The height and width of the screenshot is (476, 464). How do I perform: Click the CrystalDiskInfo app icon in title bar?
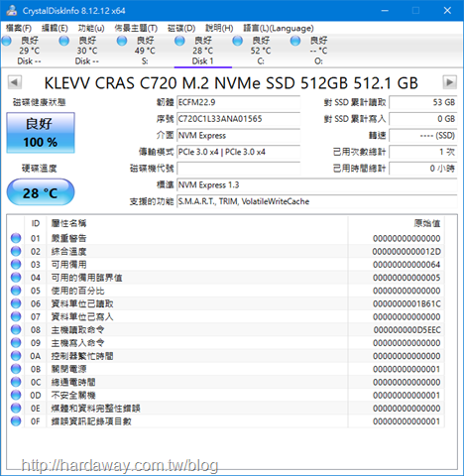[x=12, y=11]
